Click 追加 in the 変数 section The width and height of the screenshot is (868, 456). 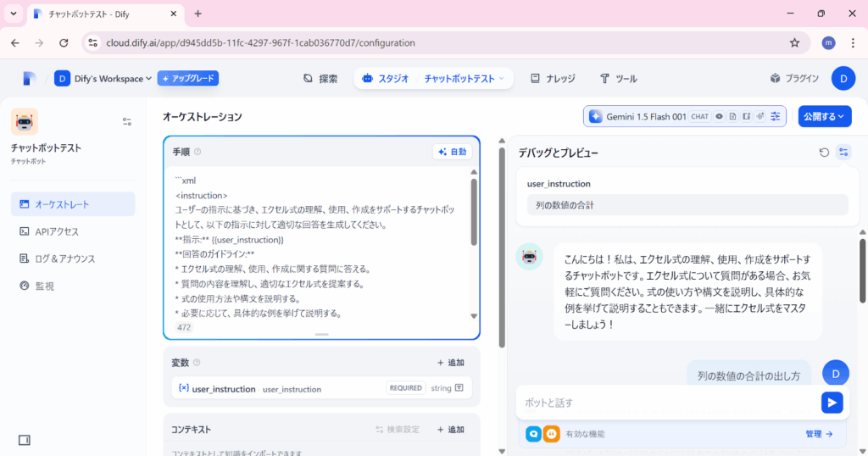(x=451, y=363)
